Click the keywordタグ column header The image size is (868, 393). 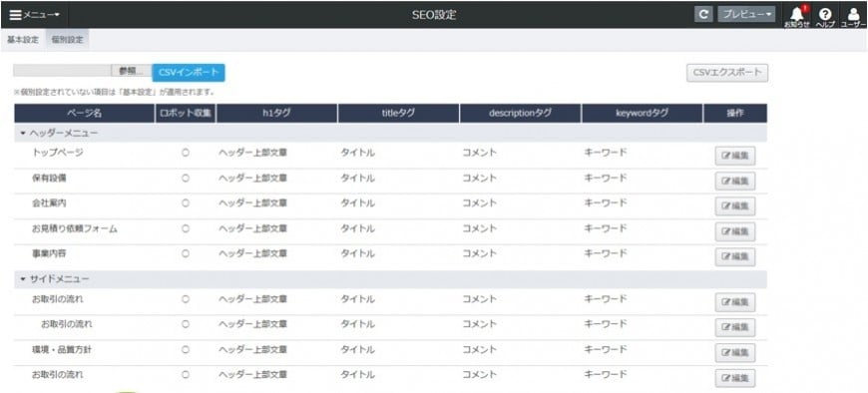click(x=643, y=113)
